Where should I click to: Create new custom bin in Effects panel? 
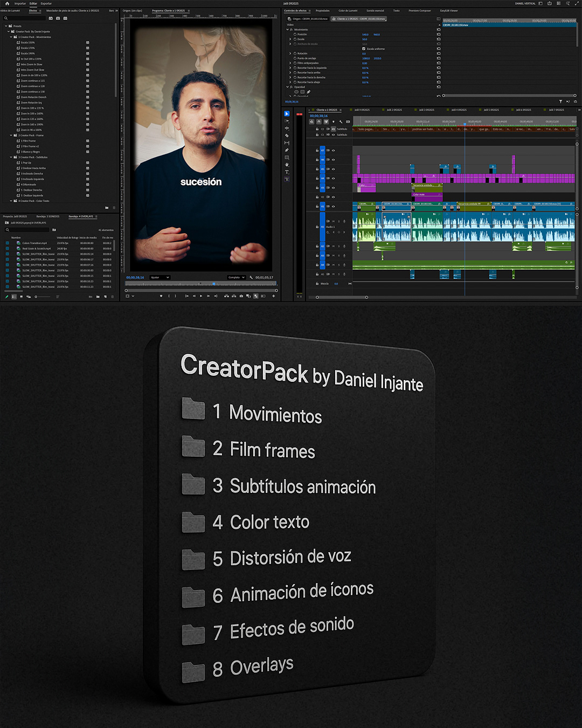coord(107,208)
